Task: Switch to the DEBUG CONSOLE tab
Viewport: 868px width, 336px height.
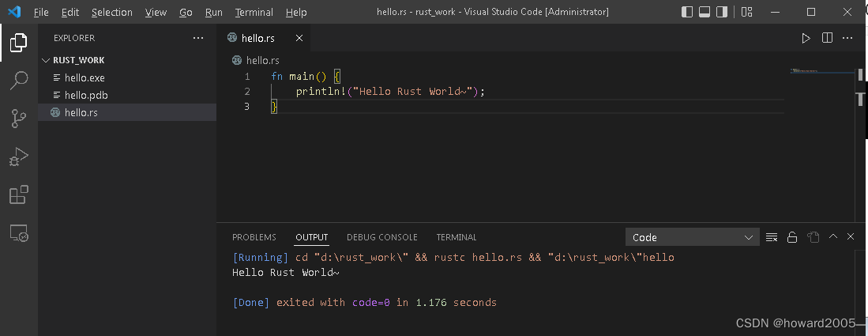Action: click(382, 237)
